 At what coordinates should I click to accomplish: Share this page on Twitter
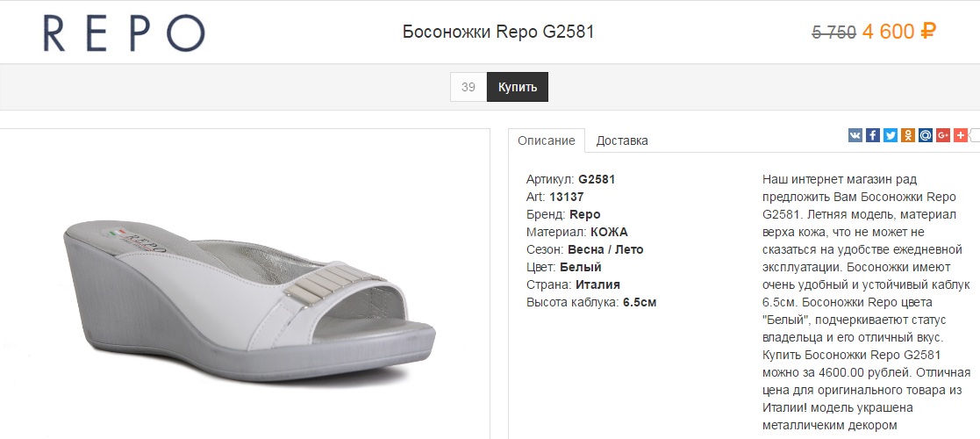click(891, 135)
